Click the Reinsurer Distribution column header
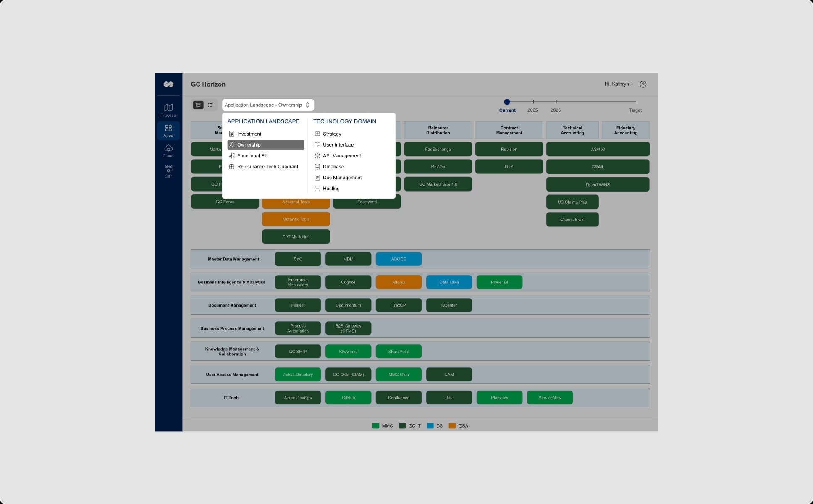Screen dimensions: 813x504 pos(438,130)
